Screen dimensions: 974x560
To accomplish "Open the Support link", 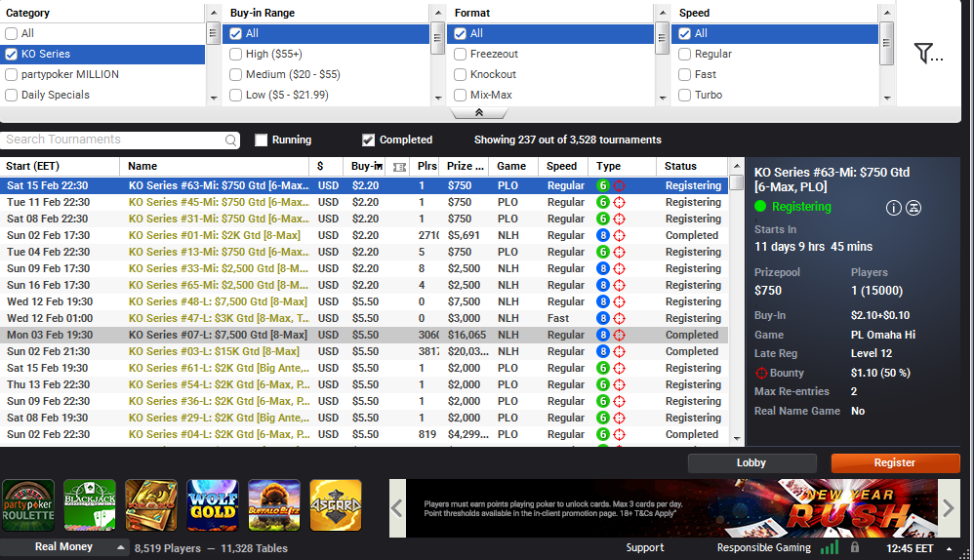I will tap(645, 547).
